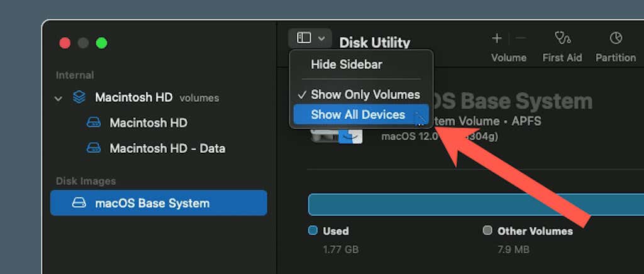Screen dimensions: 644x274
Task: Click the Volume toolbar label
Action: 508,58
